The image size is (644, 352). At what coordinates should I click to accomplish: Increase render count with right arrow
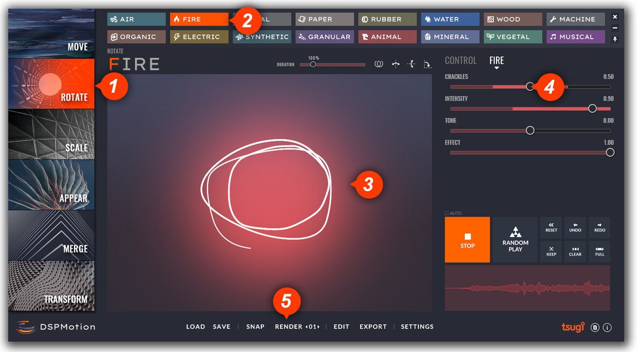click(x=318, y=327)
